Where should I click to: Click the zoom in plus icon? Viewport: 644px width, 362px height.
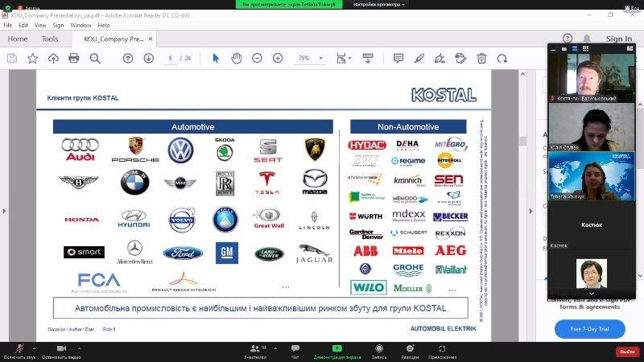pos(278,58)
